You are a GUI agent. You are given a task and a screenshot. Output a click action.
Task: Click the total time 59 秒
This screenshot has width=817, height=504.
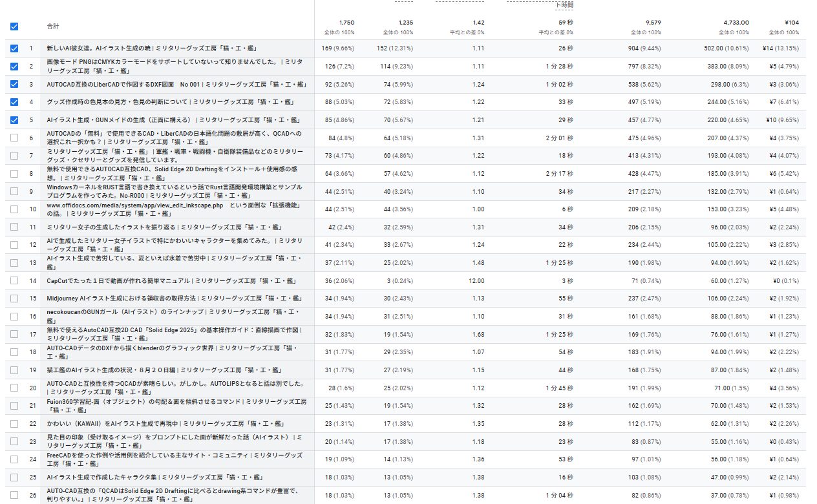tap(566, 22)
